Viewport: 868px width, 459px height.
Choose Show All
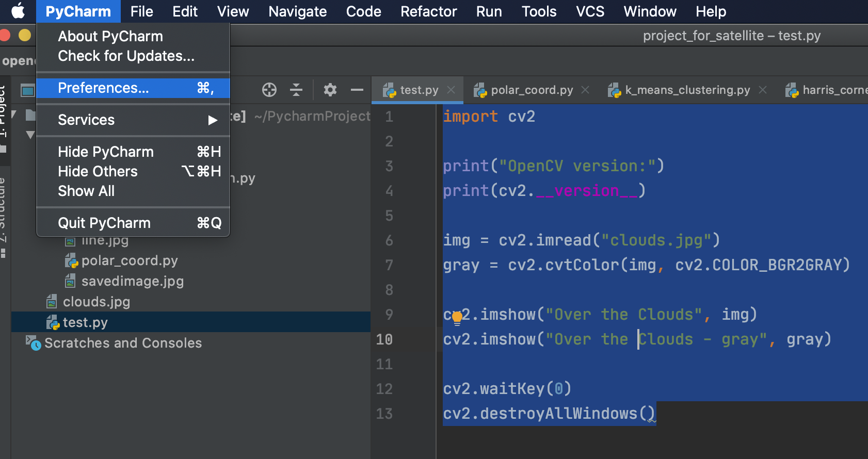[x=133, y=191]
